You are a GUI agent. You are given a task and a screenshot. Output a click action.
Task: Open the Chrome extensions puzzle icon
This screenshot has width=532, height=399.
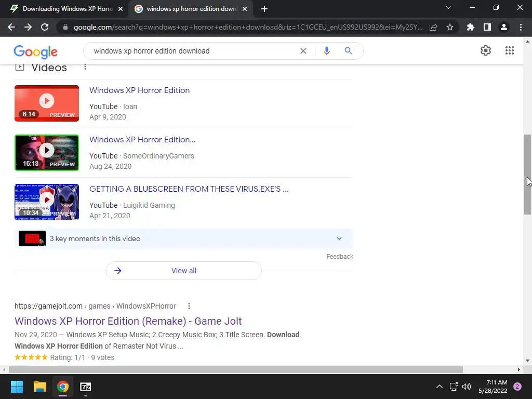tap(471, 27)
